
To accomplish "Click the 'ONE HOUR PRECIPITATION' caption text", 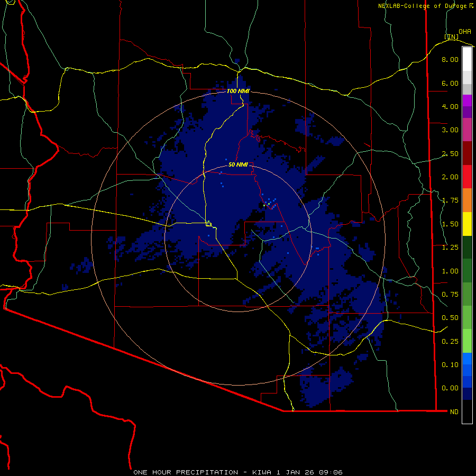I will (x=186, y=472).
